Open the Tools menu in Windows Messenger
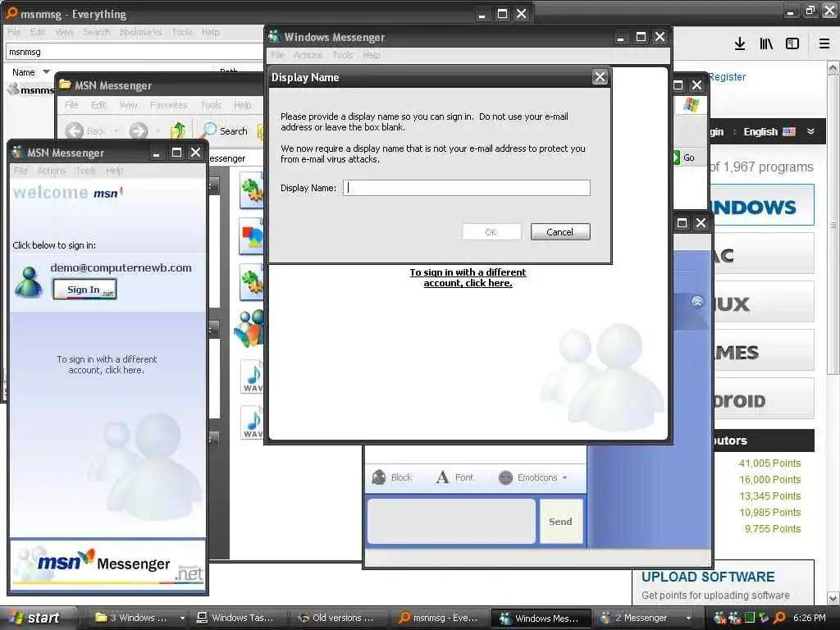Screen dimensions: 840x630 (342, 55)
